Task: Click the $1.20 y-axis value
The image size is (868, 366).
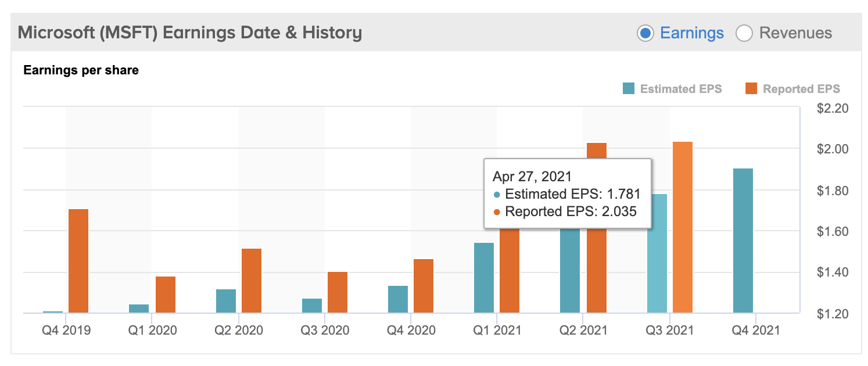Action: point(833,314)
